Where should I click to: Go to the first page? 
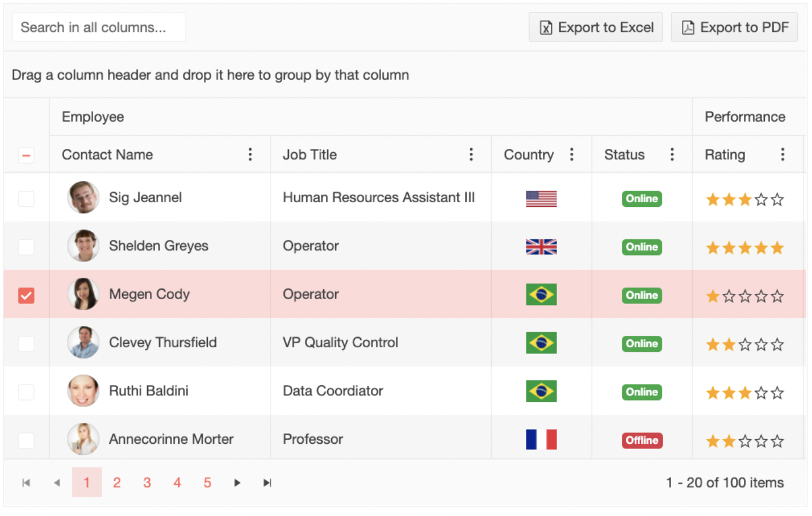(x=26, y=483)
